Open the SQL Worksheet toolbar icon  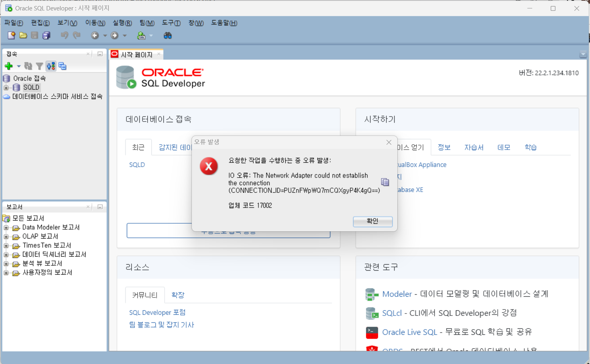pos(141,35)
